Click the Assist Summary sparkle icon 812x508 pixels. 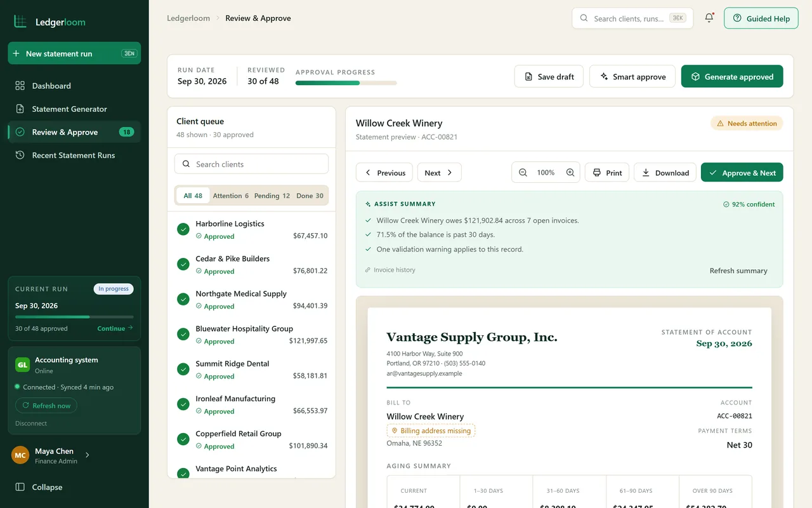pyautogui.click(x=368, y=204)
